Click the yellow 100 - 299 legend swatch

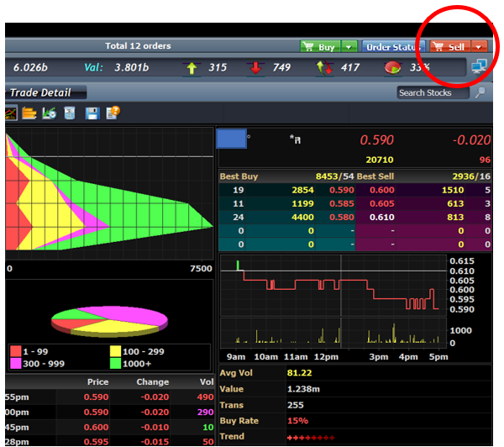click(x=115, y=351)
